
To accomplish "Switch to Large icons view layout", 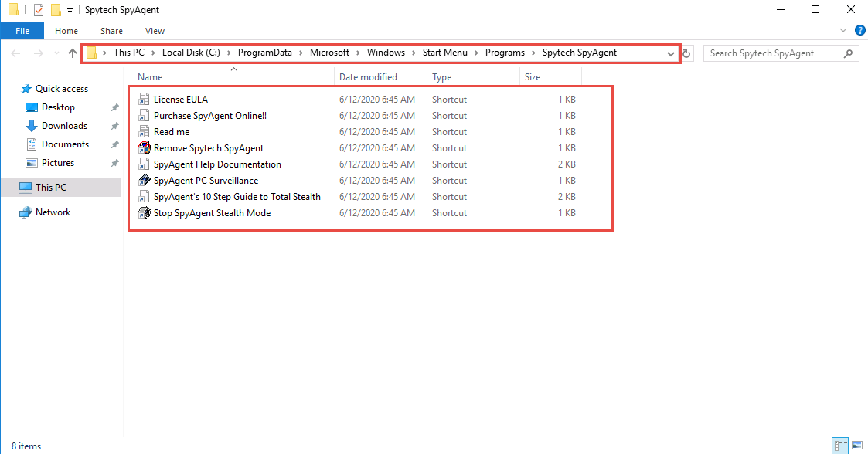I will (x=857, y=446).
